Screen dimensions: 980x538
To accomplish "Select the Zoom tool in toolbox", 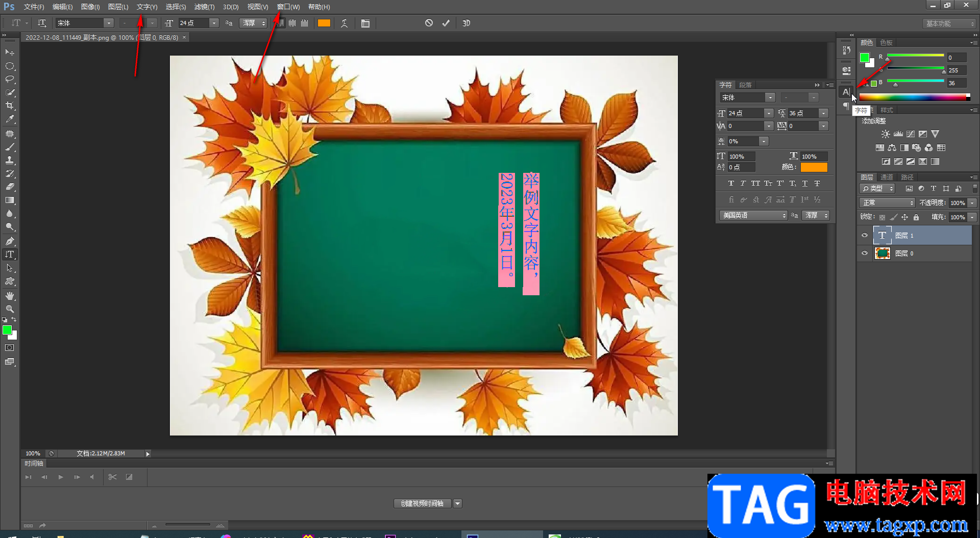I will tap(10, 309).
